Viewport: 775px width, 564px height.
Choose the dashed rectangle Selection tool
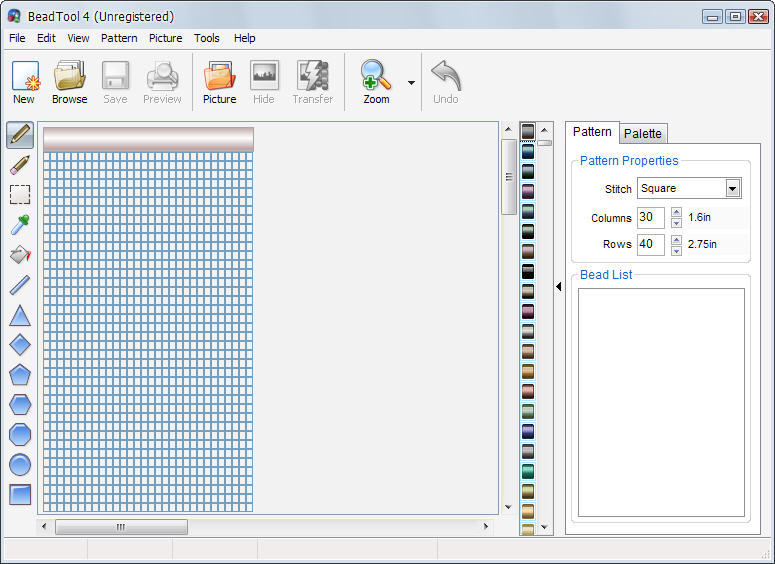click(20, 195)
